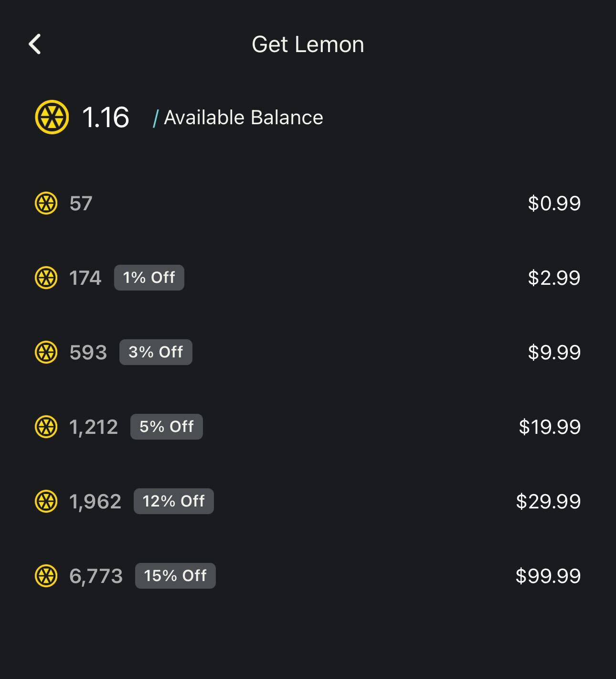The image size is (616, 679).
Task: Tap the coin icon beside 593
Action: point(46,352)
